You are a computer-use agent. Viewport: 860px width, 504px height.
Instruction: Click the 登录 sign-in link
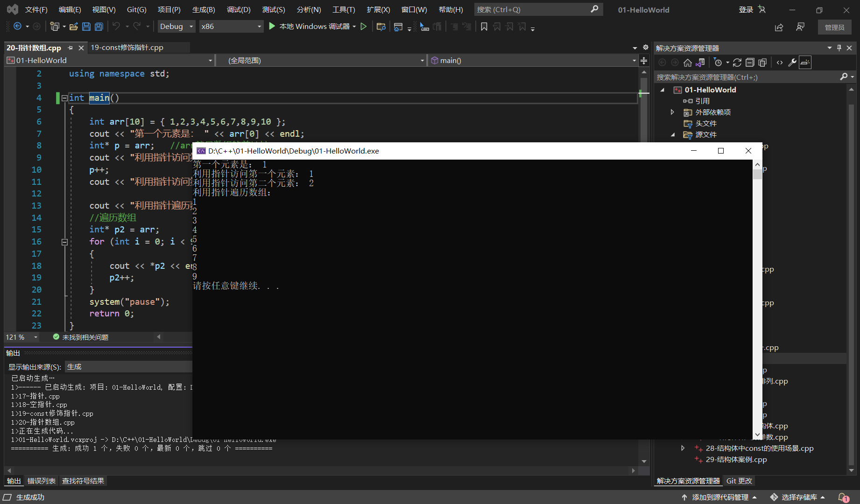tap(746, 10)
